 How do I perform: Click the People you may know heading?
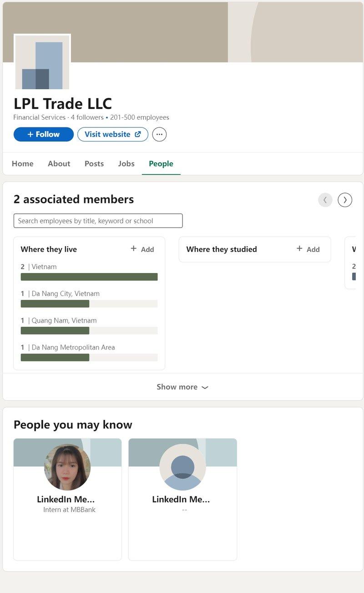click(x=73, y=425)
